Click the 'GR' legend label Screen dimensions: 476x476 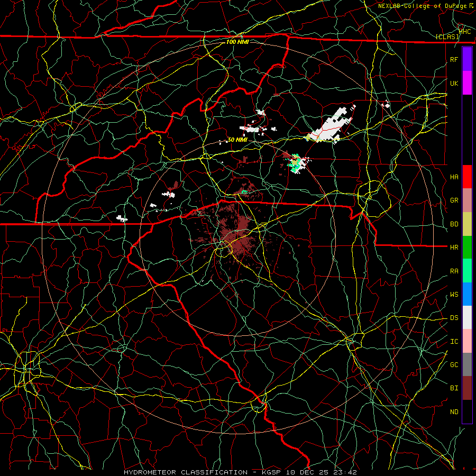[454, 200]
